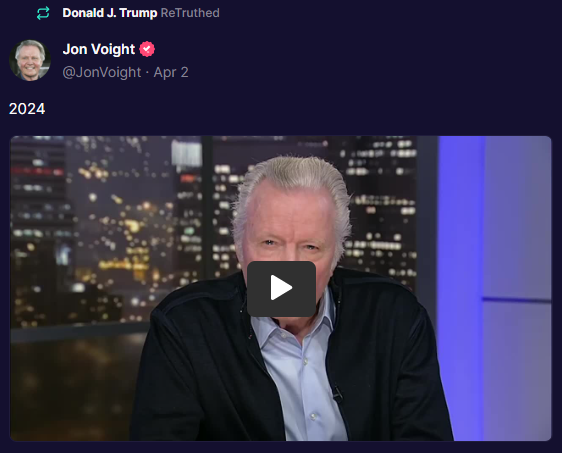Click the checkmark beside Jon Voight's name
562x453 pixels.
147,49
